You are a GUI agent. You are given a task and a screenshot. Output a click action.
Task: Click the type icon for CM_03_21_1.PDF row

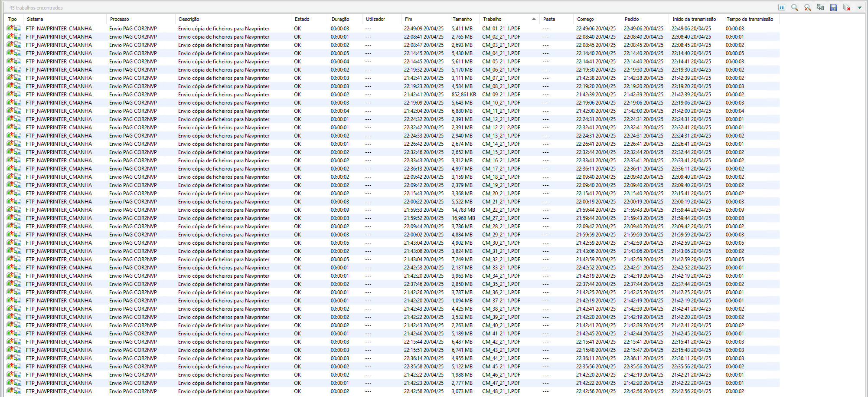point(14,45)
